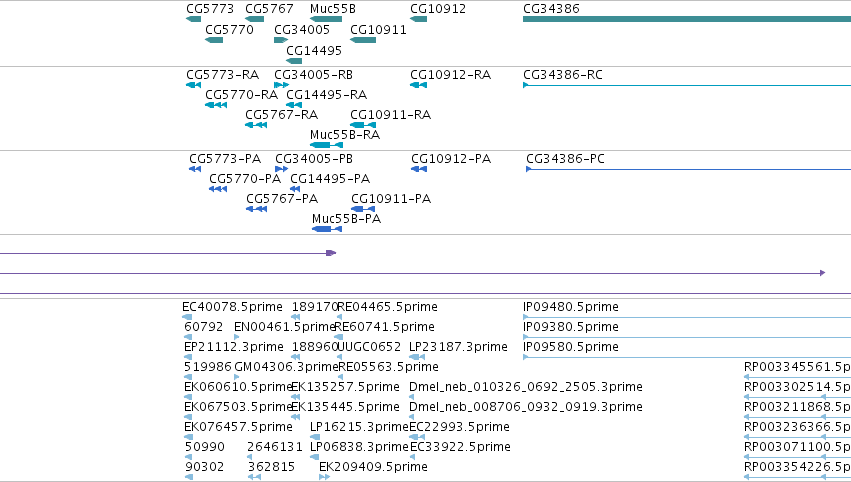This screenshot has height=482, width=851.
Task: Click the Muc55B-RA transcript glyph
Action: 326,145
